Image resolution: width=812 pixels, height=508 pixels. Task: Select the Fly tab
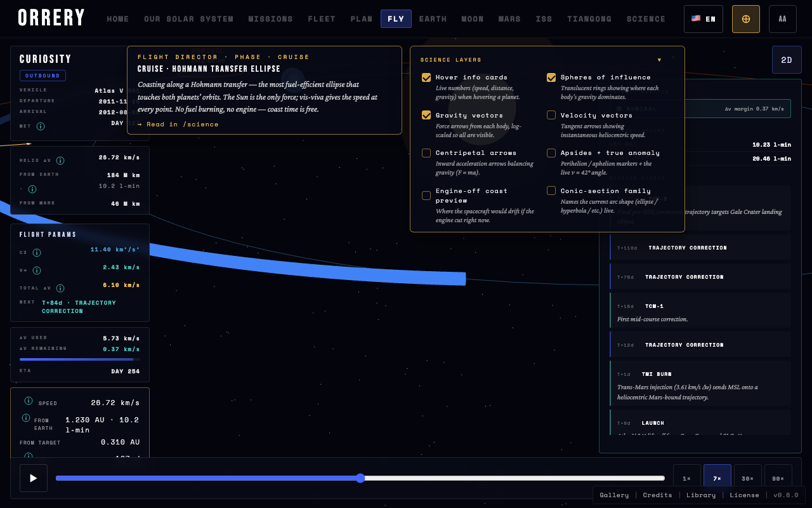click(396, 19)
